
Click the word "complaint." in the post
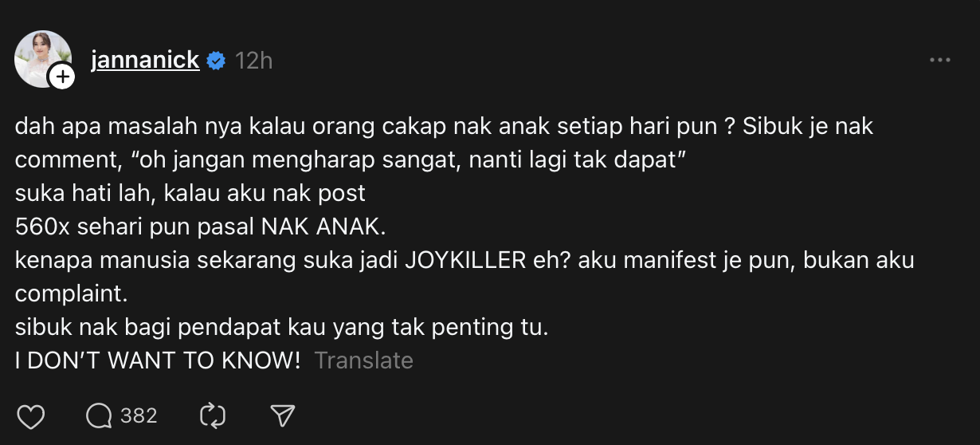72,293
